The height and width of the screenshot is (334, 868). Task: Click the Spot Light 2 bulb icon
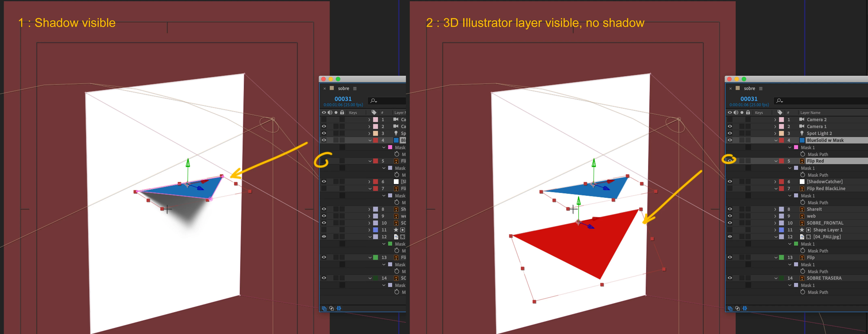tap(802, 133)
